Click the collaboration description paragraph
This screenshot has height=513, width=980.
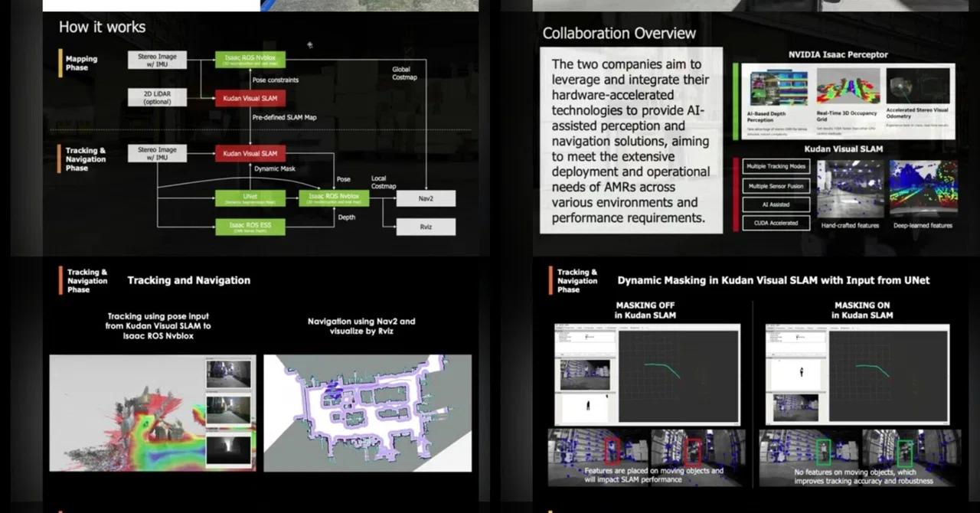[x=631, y=141]
